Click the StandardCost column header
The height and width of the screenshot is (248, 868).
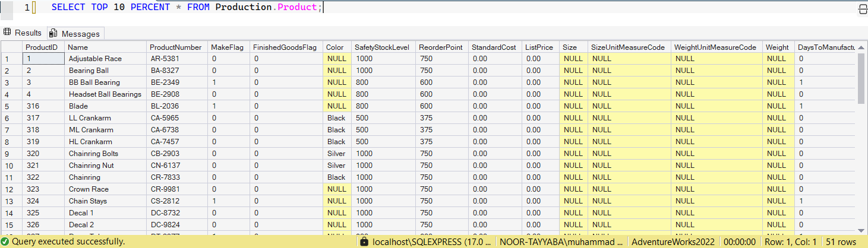[494, 47]
